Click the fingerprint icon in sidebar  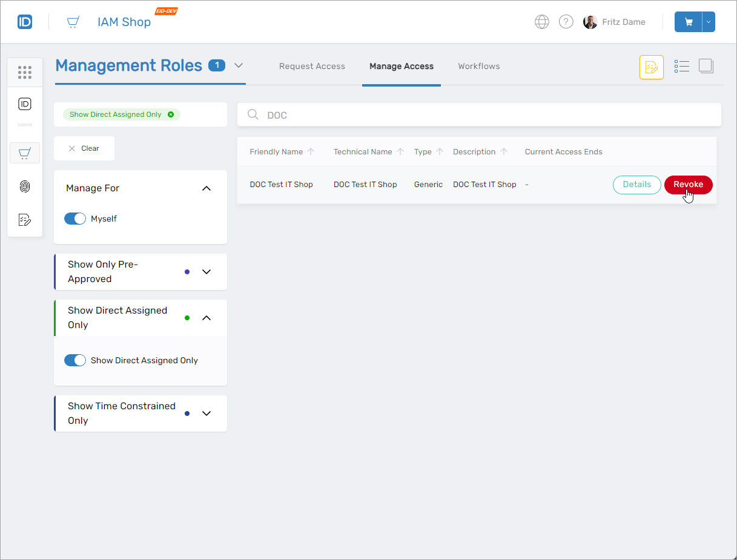[25, 186]
